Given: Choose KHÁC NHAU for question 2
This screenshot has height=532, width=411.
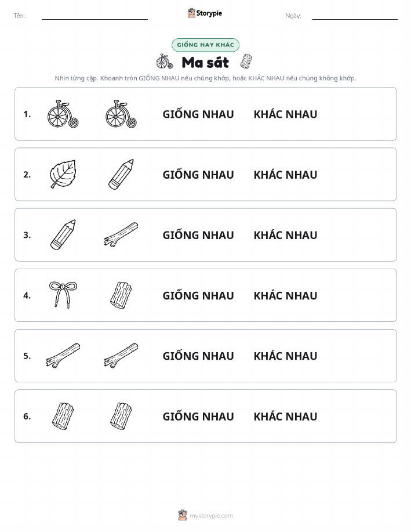Looking at the screenshot, I should coord(286,175).
